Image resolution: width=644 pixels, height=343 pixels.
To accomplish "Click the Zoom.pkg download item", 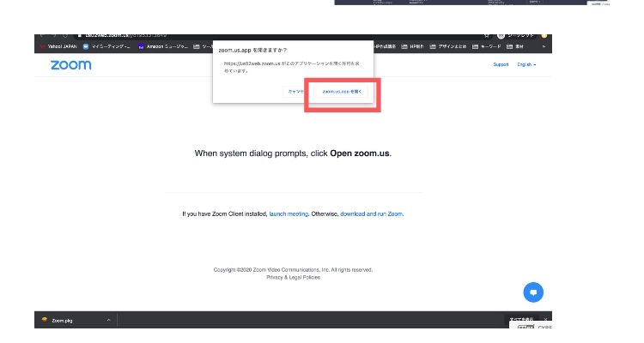I will click(62, 321).
